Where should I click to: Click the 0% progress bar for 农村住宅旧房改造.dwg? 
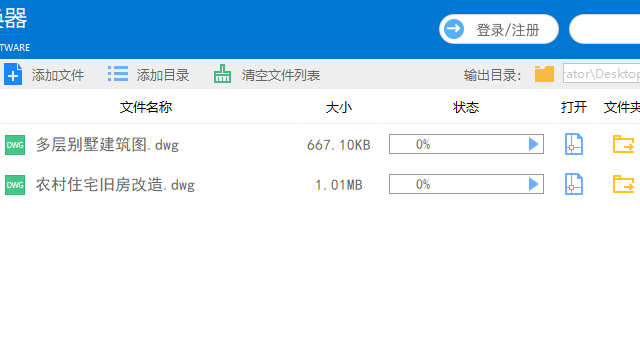(x=466, y=184)
